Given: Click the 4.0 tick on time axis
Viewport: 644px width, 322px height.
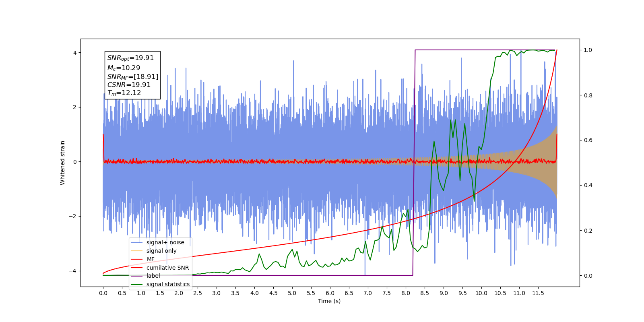Looking at the screenshot, I should (x=254, y=293).
